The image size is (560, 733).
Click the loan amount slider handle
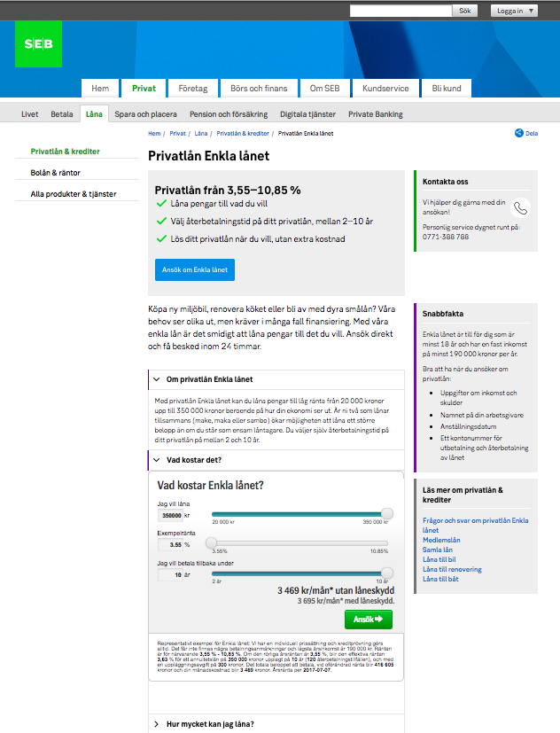coord(386,513)
